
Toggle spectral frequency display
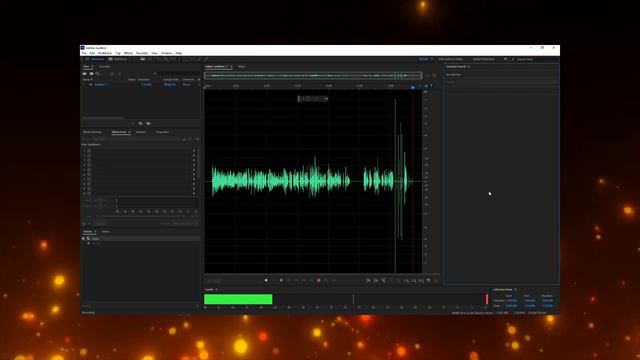click(142, 59)
